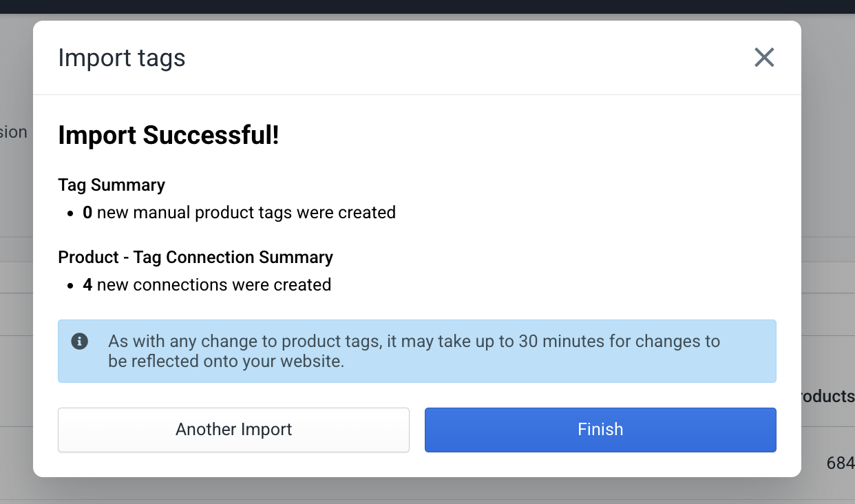Click the dark top navigation bar

click(x=427, y=6)
